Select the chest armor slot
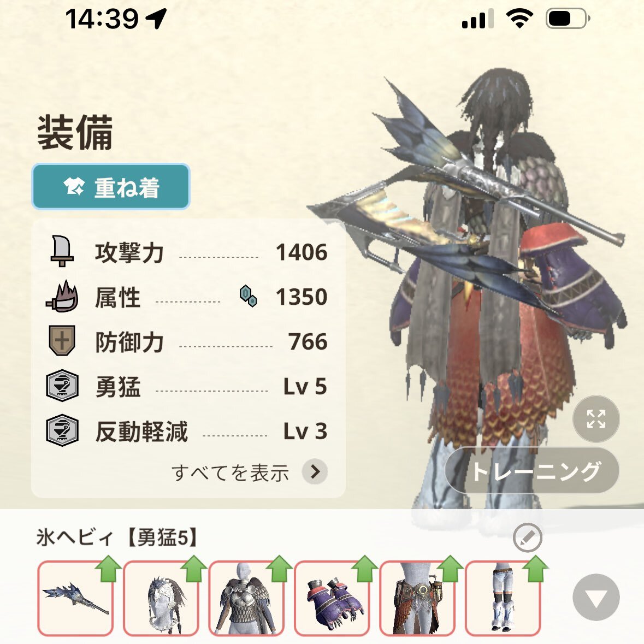 pyautogui.click(x=246, y=598)
